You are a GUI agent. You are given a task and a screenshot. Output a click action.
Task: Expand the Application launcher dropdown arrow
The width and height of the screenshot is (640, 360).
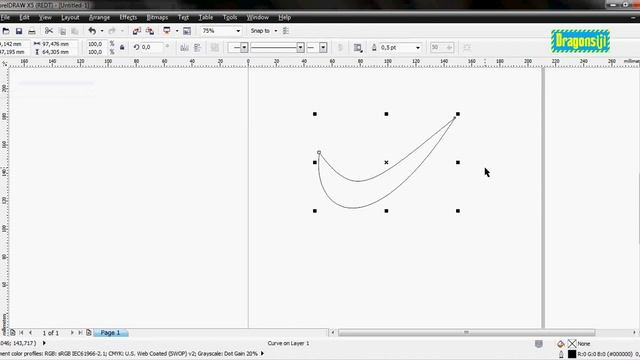point(177,31)
